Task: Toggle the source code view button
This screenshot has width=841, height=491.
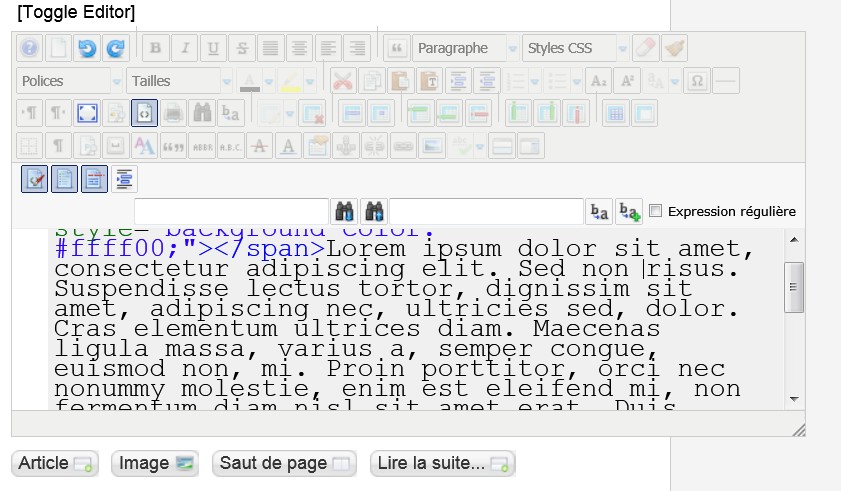Action: [145, 114]
